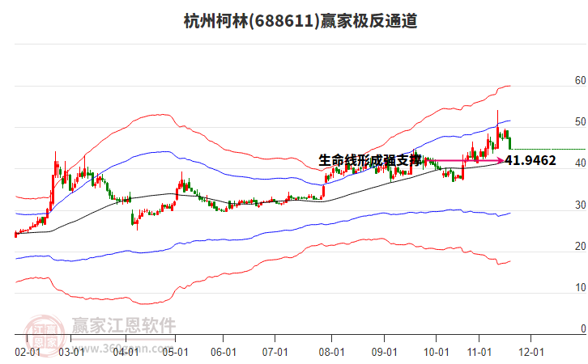Click the 20 price axis label
588x364 pixels.
(x=580, y=247)
